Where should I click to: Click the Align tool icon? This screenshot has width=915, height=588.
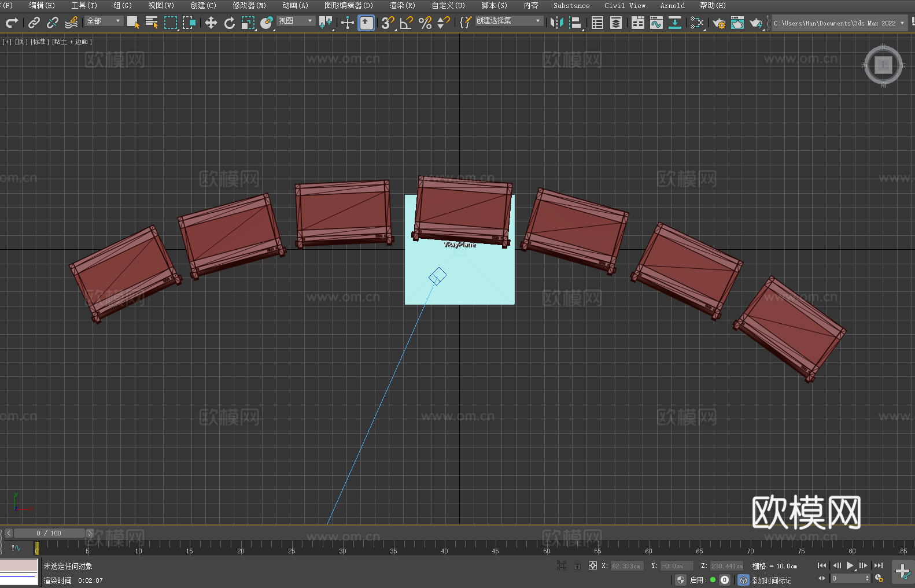coord(575,23)
